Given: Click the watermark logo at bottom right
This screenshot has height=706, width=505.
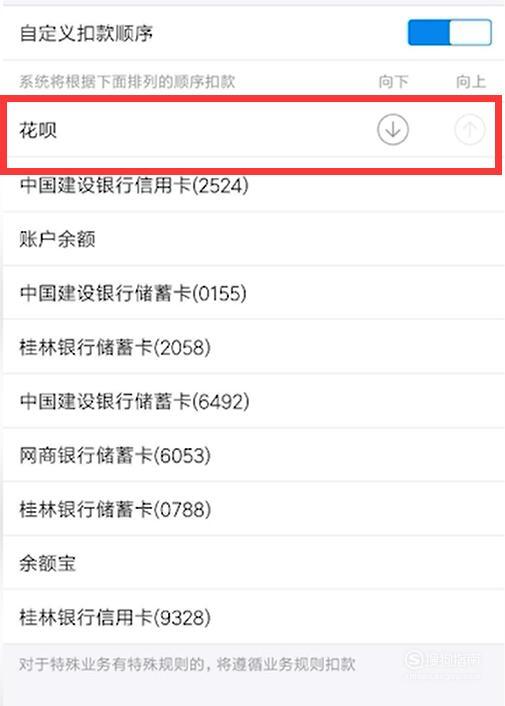Looking at the screenshot, I should coord(443,665).
